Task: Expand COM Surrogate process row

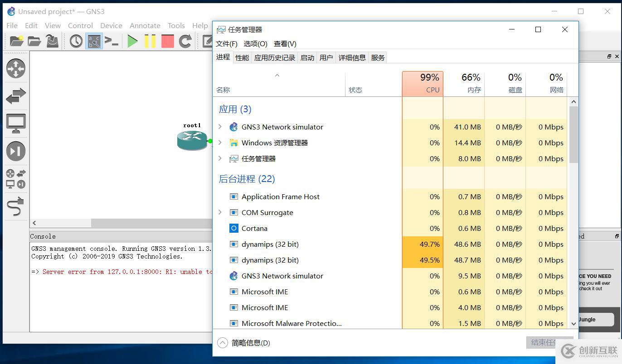Action: pos(220,212)
